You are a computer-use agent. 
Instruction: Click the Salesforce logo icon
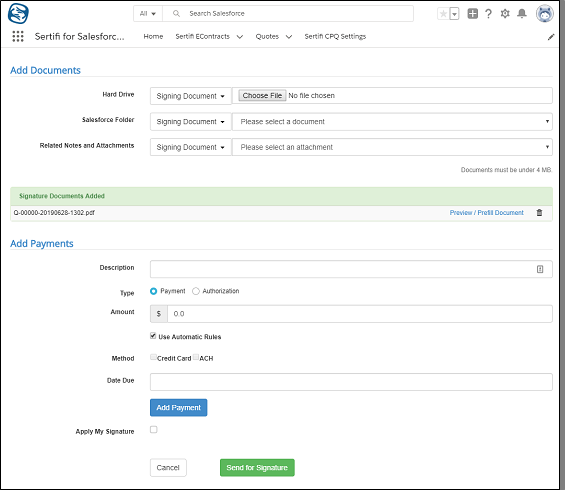pyautogui.click(x=18, y=13)
